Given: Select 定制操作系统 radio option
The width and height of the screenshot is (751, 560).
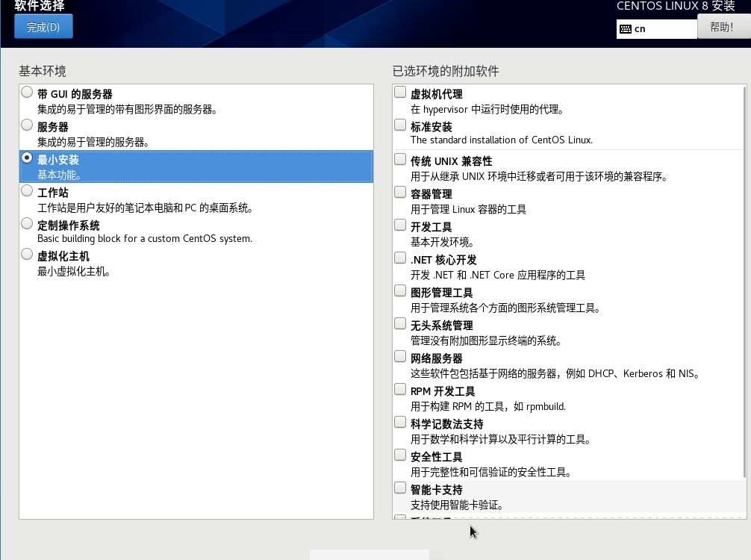Looking at the screenshot, I should [x=28, y=224].
